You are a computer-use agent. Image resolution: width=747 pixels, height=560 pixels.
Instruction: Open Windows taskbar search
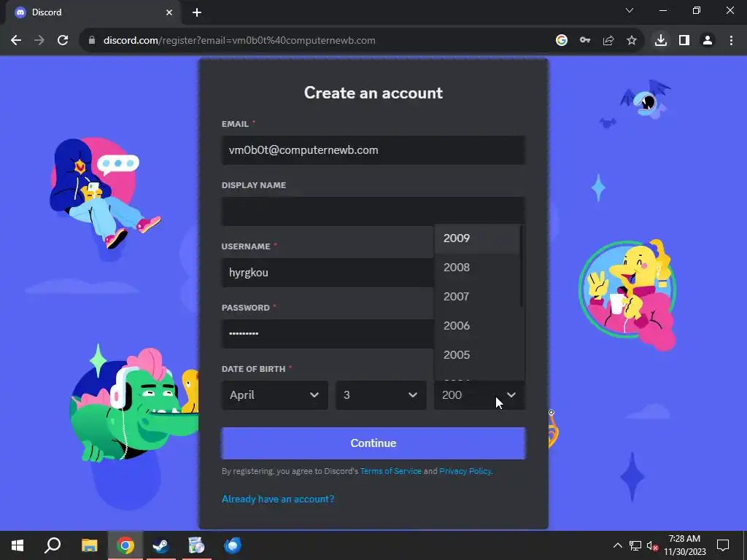coord(53,545)
